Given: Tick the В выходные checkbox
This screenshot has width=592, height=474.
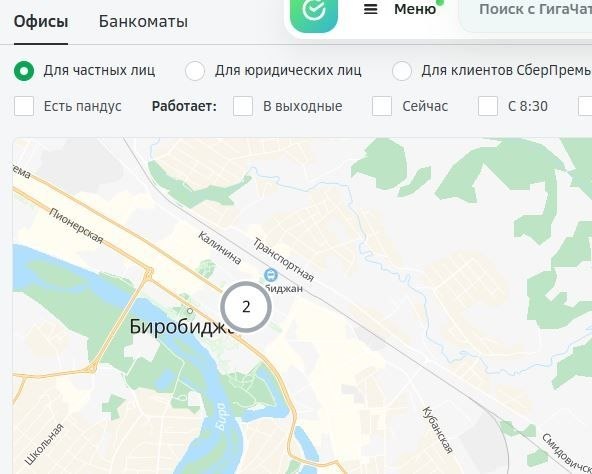Looking at the screenshot, I should click(x=243, y=106).
